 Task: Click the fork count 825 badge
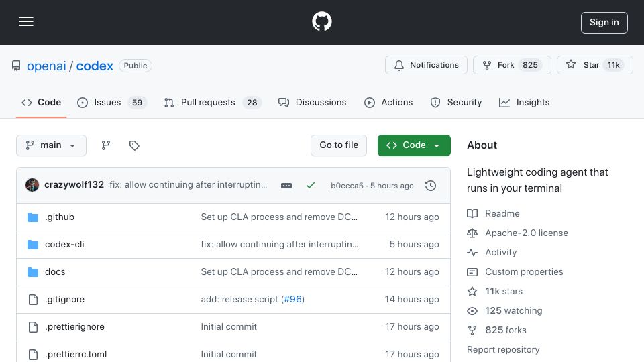click(x=530, y=65)
